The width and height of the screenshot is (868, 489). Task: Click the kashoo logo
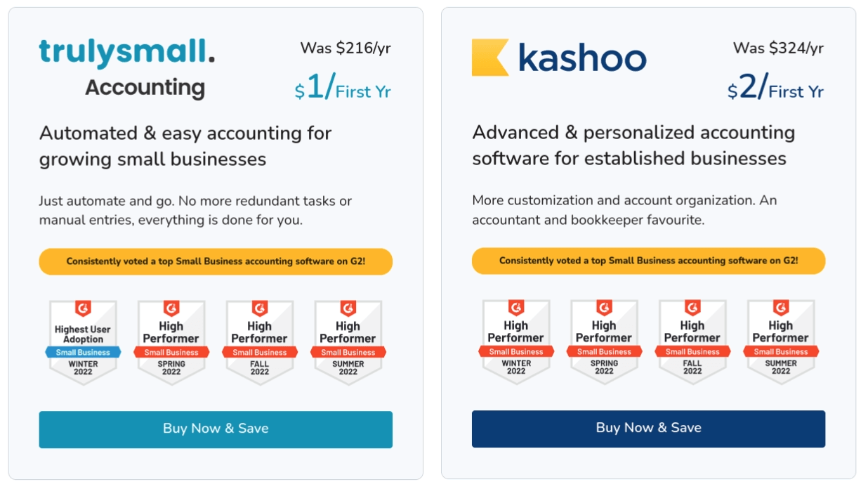coord(559,57)
